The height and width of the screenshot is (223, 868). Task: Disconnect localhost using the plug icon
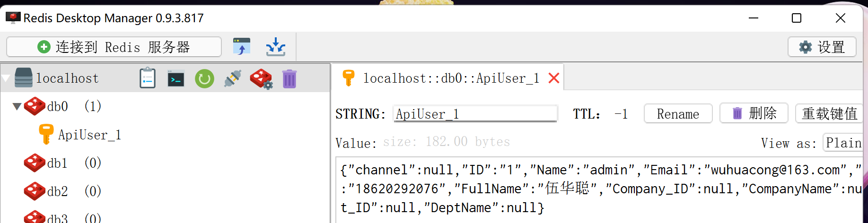click(x=233, y=78)
